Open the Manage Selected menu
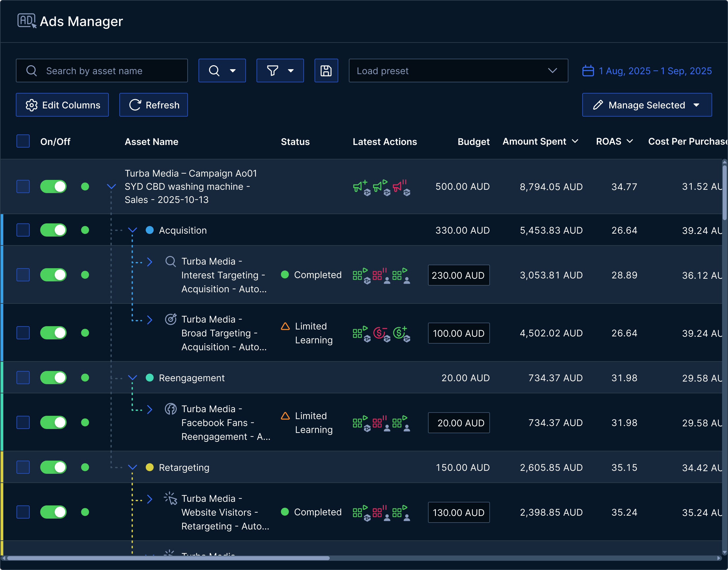This screenshot has width=728, height=570. click(647, 105)
